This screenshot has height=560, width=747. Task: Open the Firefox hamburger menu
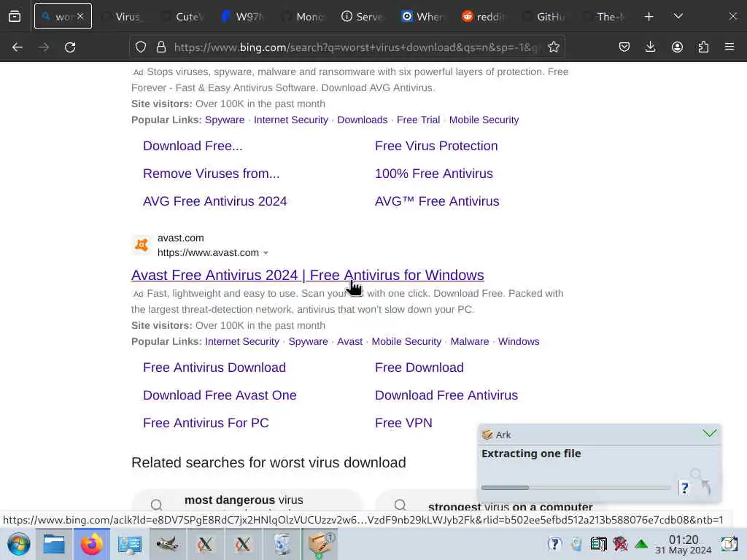coord(729,47)
